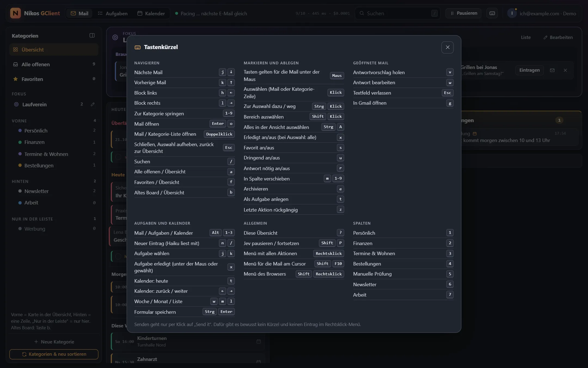The height and width of the screenshot is (368, 588).
Task: Select the Newsletter category
Action: (54, 191)
